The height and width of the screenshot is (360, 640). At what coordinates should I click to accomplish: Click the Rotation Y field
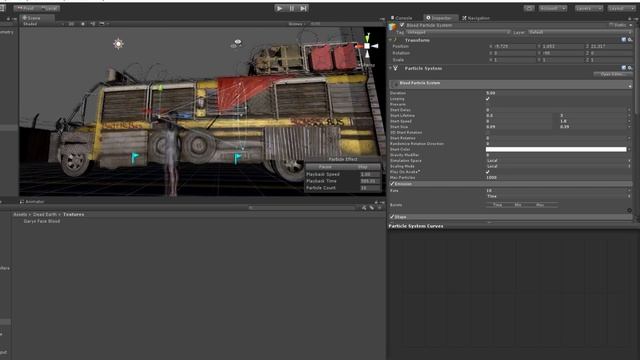click(x=563, y=53)
